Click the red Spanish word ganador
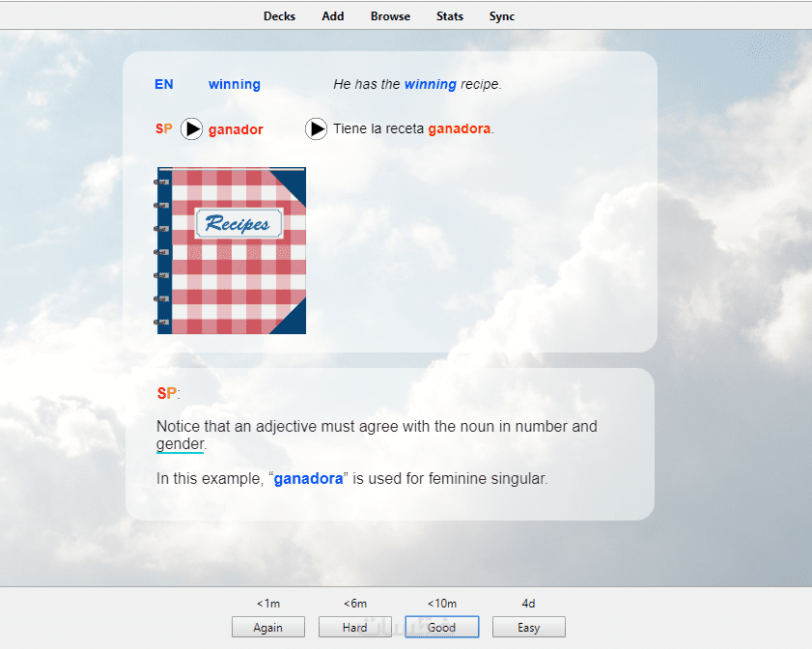Image resolution: width=812 pixels, height=649 pixels. click(236, 129)
